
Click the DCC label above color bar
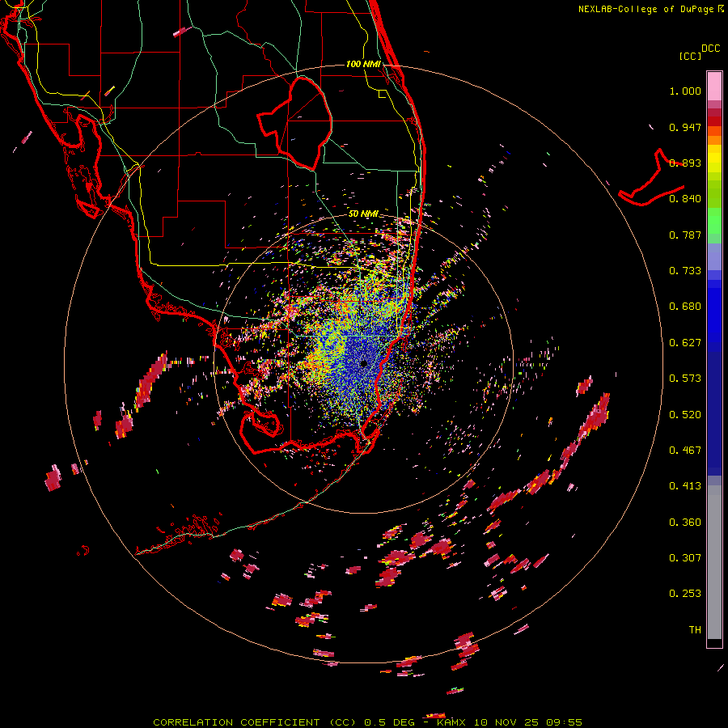click(x=711, y=48)
